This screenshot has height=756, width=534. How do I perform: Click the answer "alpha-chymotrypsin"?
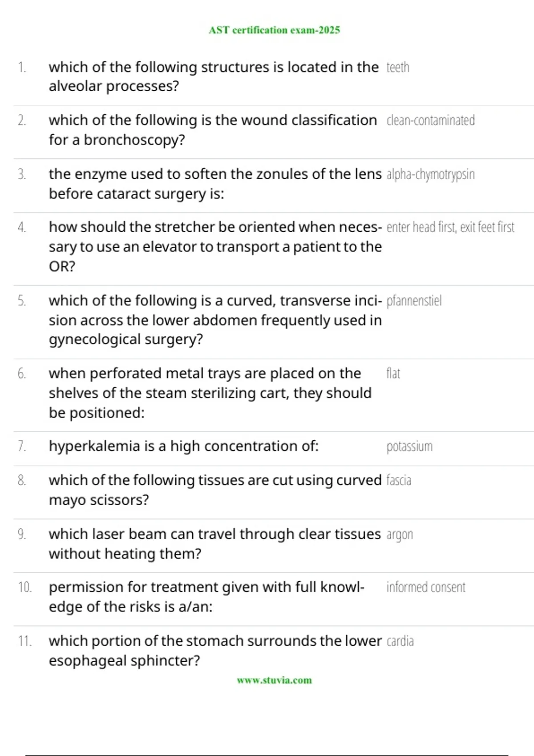coord(430,174)
